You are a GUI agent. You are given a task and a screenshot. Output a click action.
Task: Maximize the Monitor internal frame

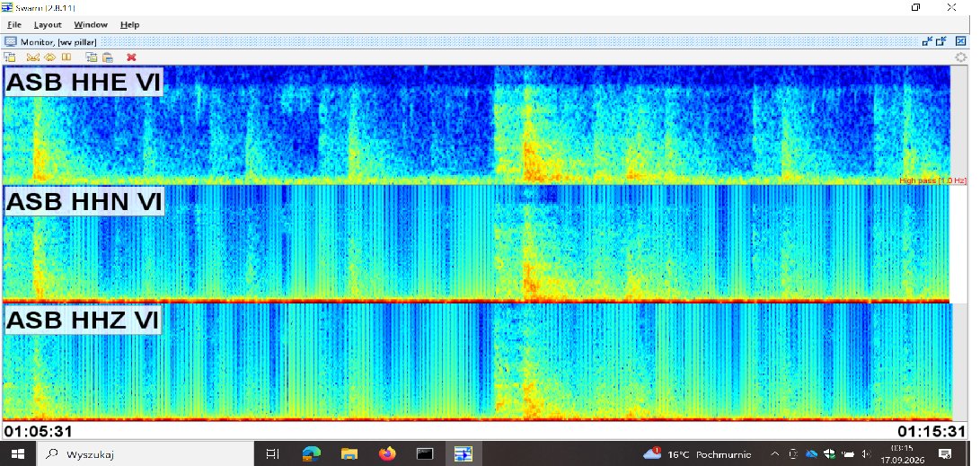[942, 41]
